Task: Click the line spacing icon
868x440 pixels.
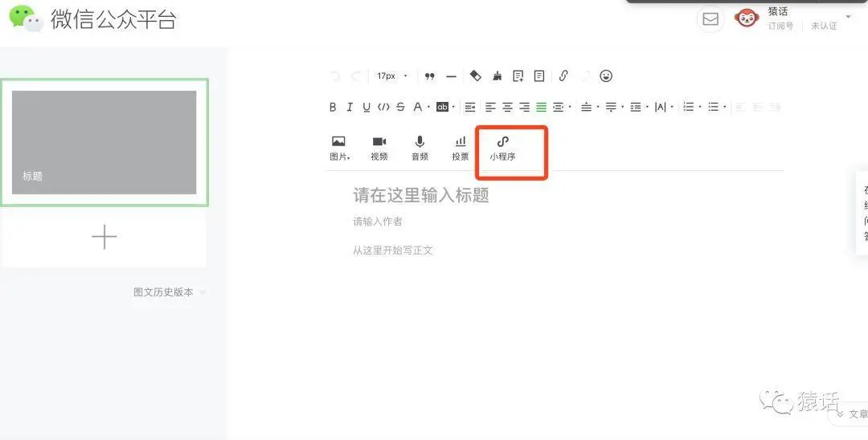Action: (x=636, y=108)
